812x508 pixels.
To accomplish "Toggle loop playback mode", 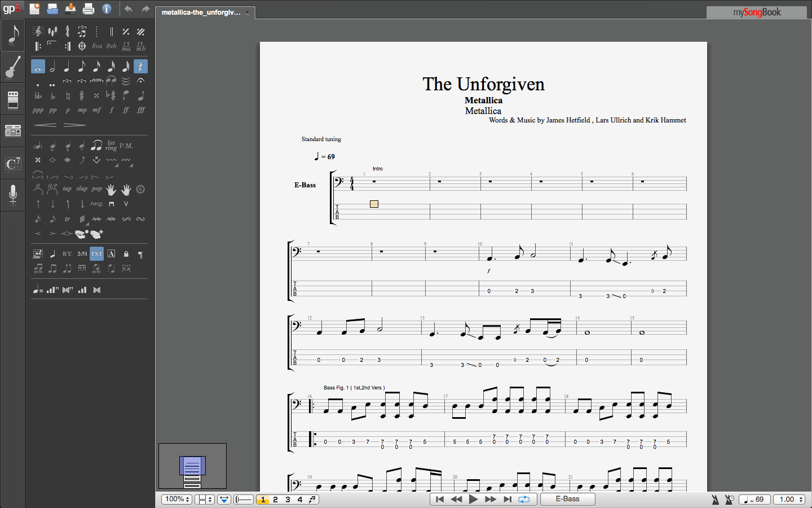I will coord(524,499).
